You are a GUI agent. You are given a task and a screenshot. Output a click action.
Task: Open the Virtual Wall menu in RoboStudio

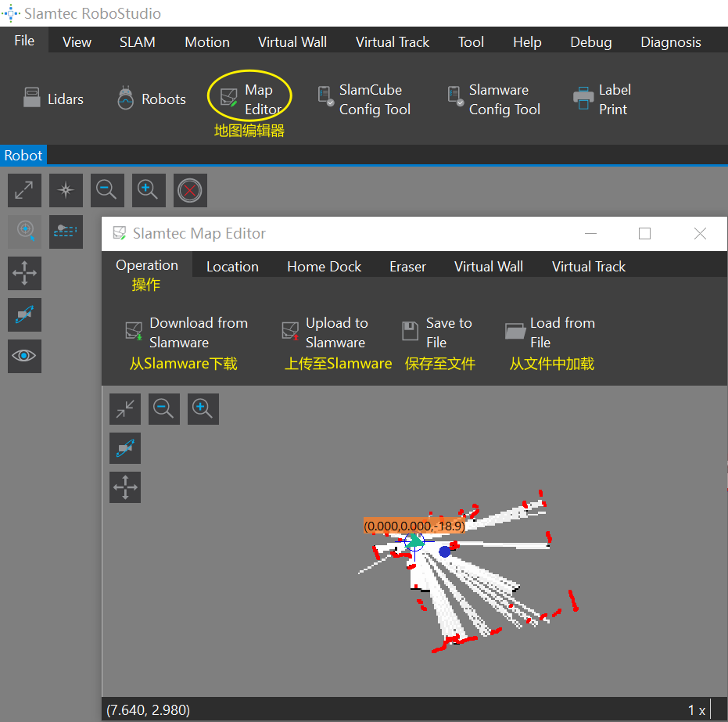coord(292,42)
